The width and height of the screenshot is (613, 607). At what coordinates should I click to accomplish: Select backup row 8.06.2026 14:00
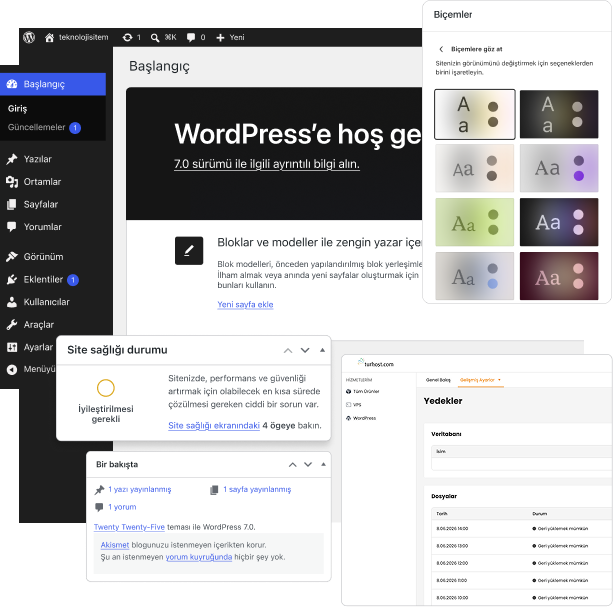(522, 528)
